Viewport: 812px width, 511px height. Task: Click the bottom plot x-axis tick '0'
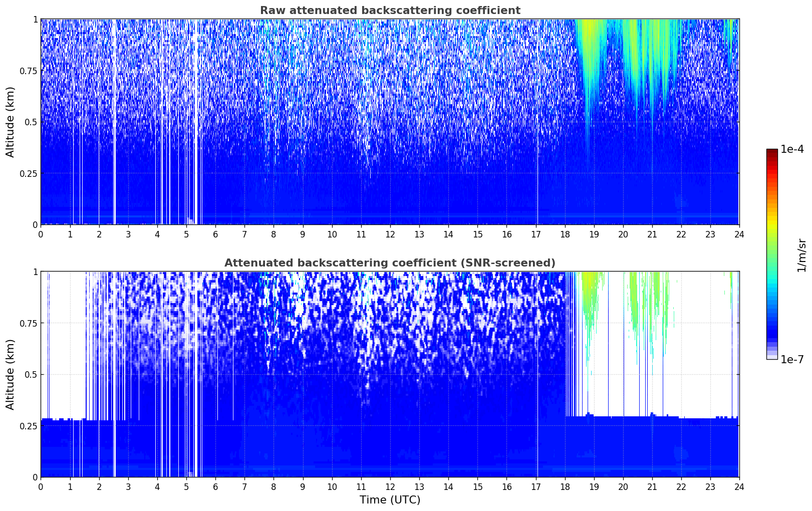pos(41,486)
